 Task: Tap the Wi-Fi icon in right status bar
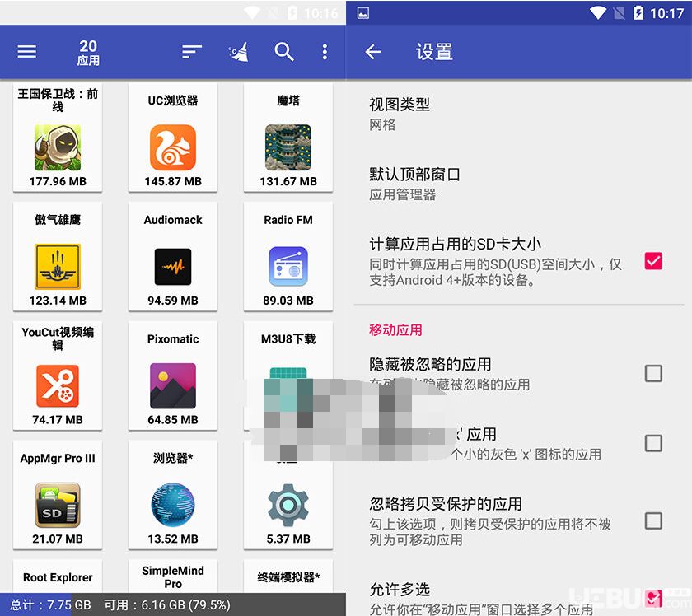point(598,13)
